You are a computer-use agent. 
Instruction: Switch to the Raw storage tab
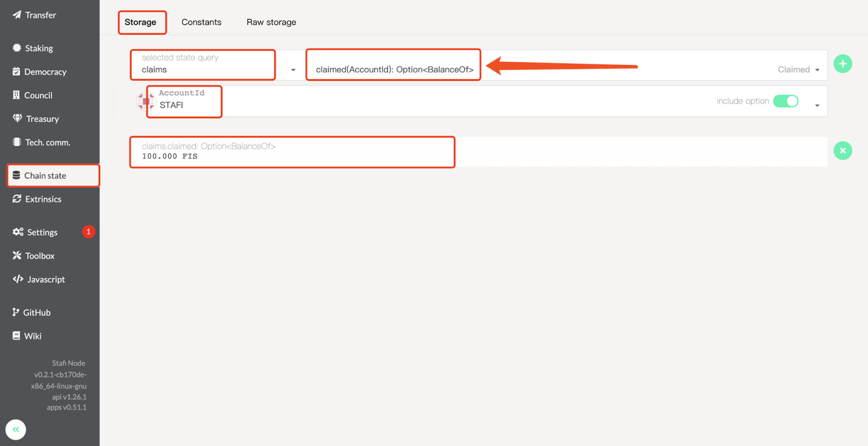pyautogui.click(x=271, y=22)
